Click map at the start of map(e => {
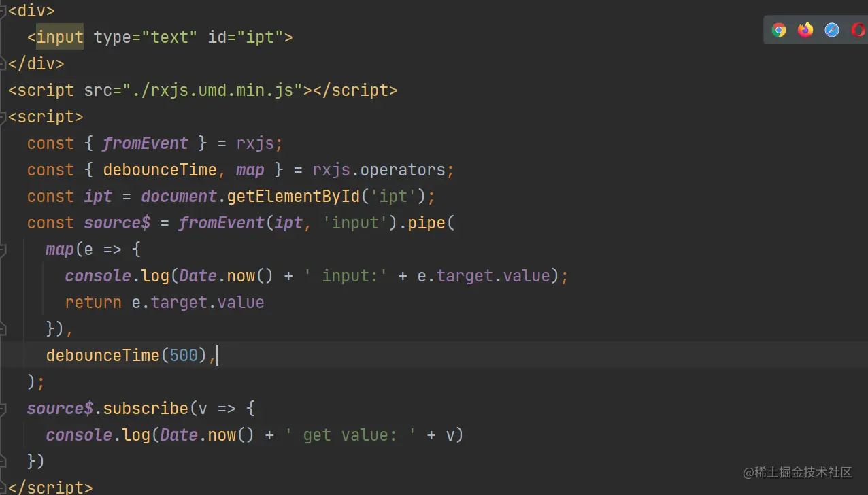The width and height of the screenshot is (868, 495). (60, 250)
